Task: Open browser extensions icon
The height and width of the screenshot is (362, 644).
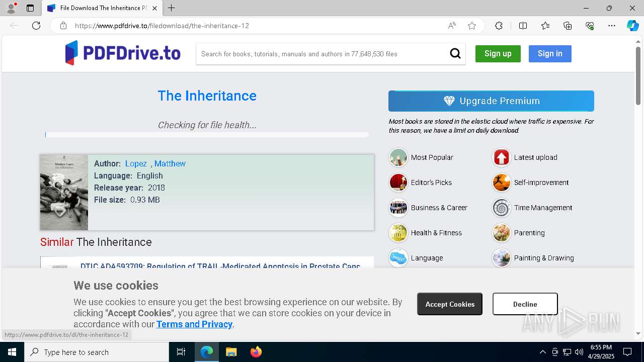Action: click(499, 26)
